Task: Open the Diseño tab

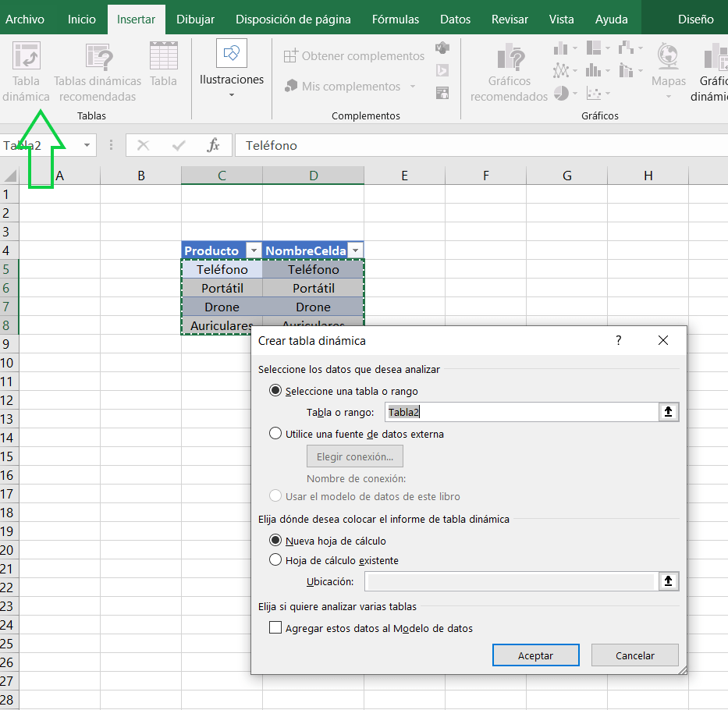Action: (695, 19)
